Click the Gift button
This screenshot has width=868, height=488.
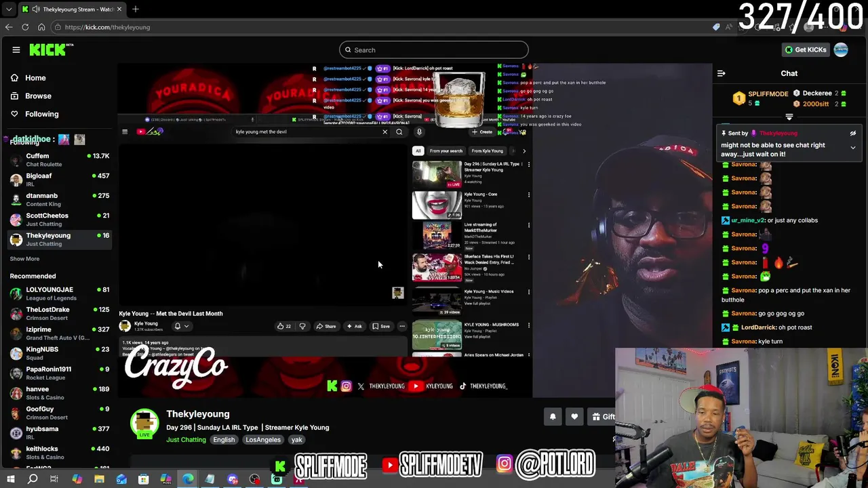pos(601,417)
